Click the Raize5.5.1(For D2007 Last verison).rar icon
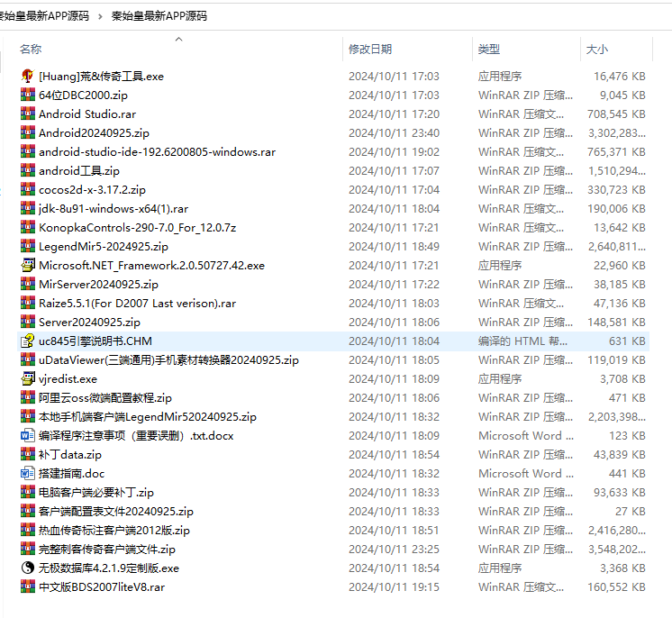 [28, 303]
